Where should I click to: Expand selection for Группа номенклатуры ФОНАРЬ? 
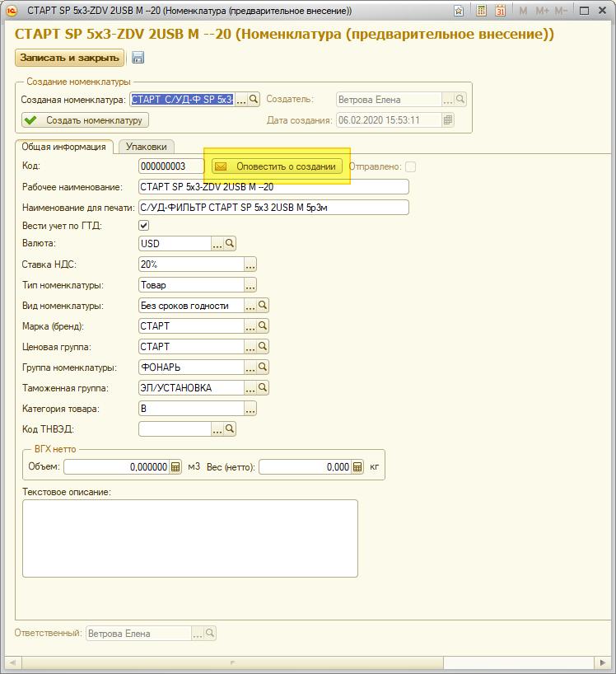coord(250,367)
